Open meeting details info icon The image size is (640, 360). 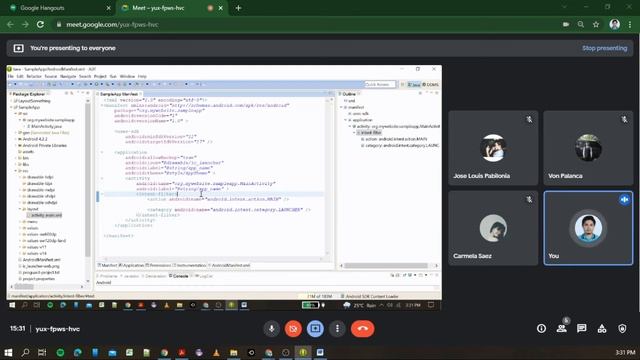[541, 329]
